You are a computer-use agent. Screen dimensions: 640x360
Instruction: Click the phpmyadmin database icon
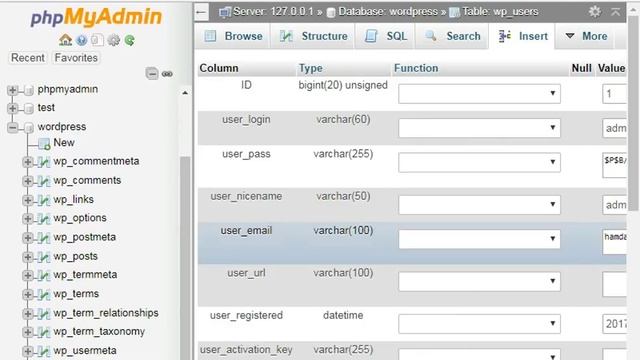click(x=29, y=90)
